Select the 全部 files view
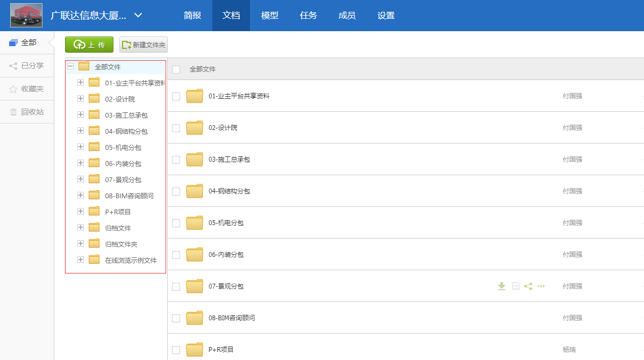Viewport: 644px width, 360px height. coord(25,43)
